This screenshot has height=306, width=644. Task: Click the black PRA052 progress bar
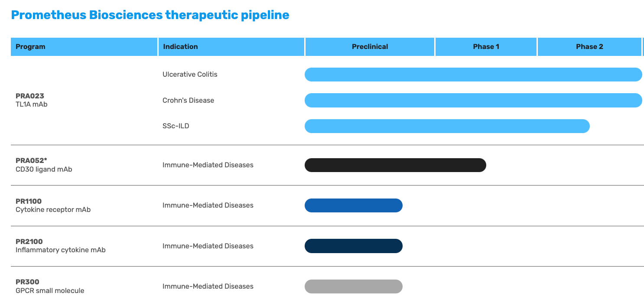click(x=395, y=165)
